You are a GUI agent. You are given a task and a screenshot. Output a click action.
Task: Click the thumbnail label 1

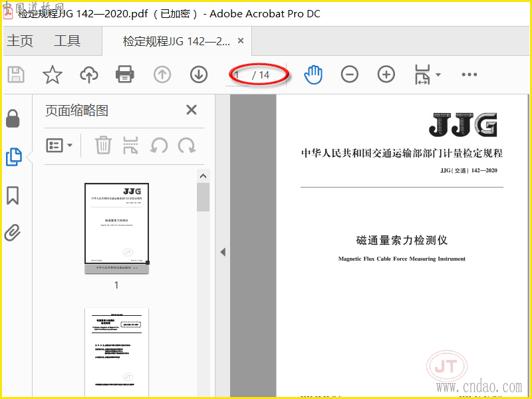[116, 285]
